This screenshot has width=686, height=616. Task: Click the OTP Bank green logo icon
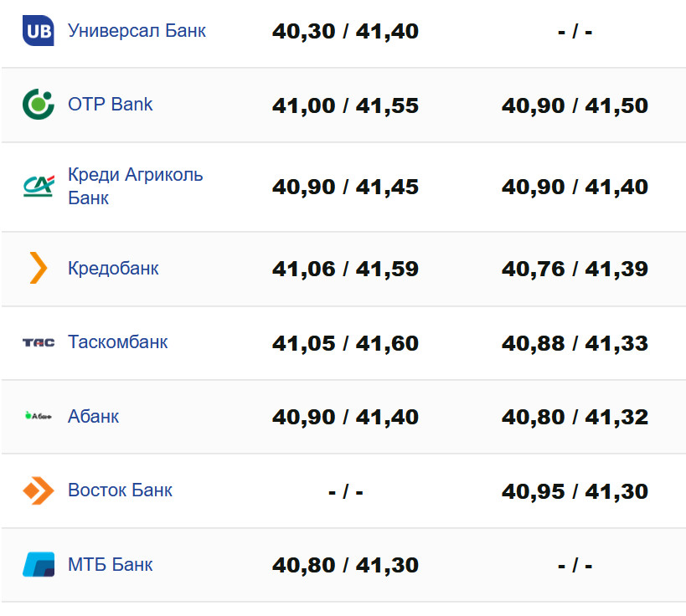38,105
